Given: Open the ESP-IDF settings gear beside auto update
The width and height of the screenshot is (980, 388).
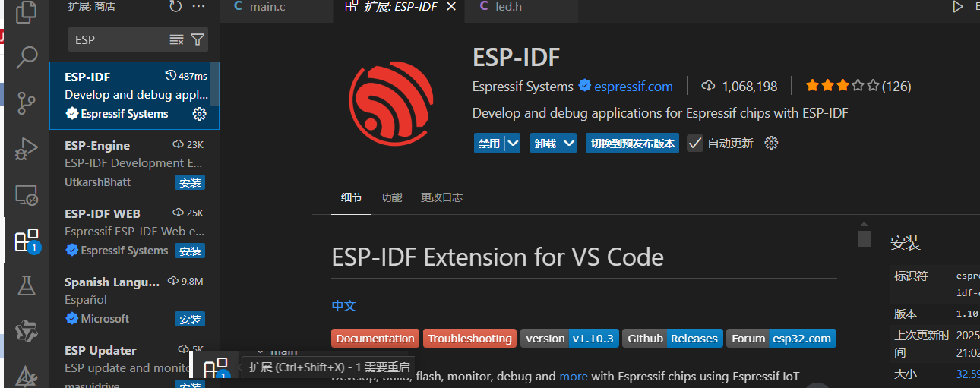Looking at the screenshot, I should point(771,143).
